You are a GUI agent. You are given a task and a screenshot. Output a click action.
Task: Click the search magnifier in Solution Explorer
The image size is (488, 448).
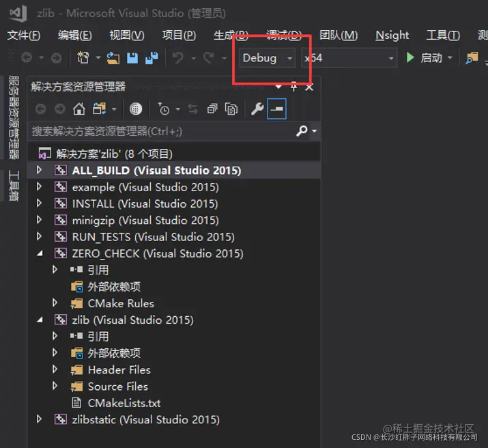302,130
